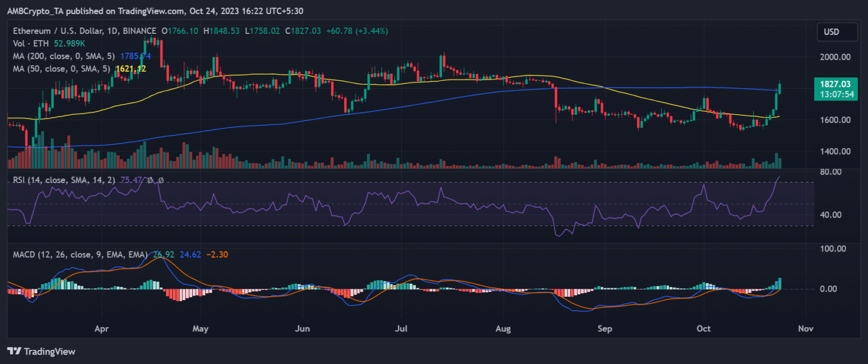The height and width of the screenshot is (364, 868).
Task: Click the Oct label on the time axis
Action: click(x=703, y=328)
